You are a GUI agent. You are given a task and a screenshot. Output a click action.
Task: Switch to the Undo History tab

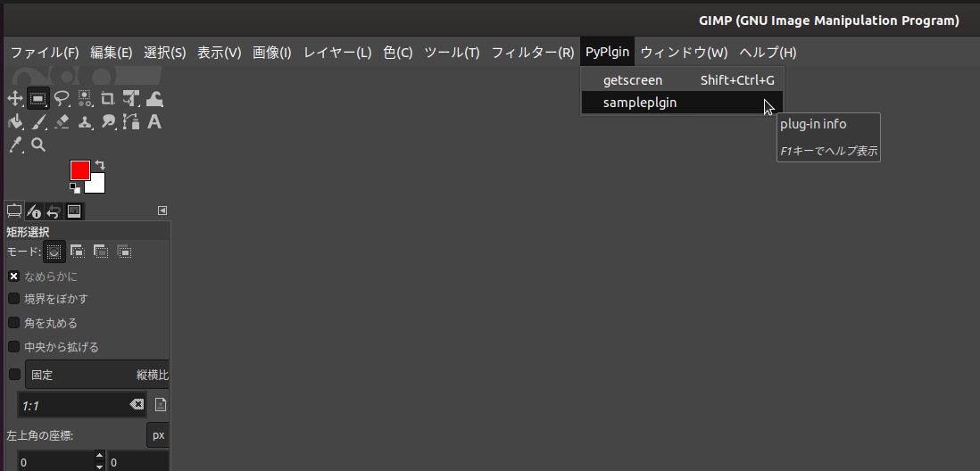(54, 211)
